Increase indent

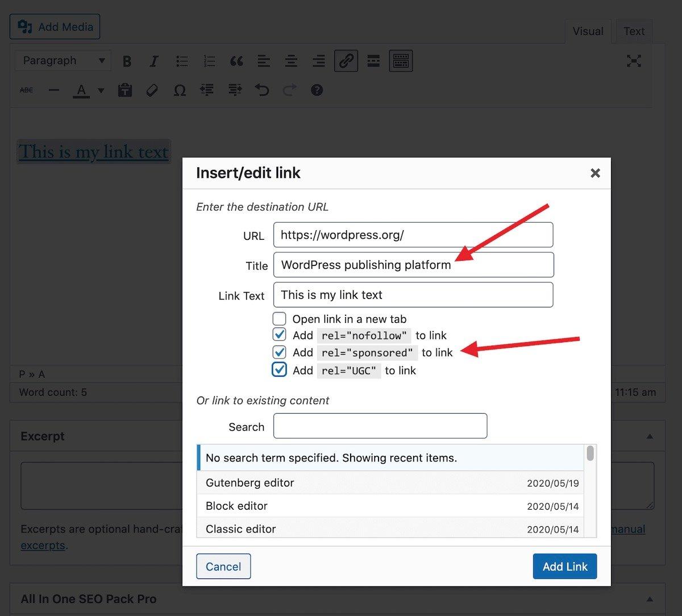[x=234, y=90]
